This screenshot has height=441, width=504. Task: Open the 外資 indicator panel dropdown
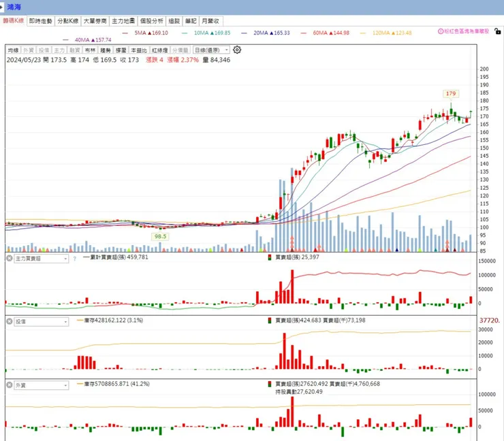tap(42, 385)
